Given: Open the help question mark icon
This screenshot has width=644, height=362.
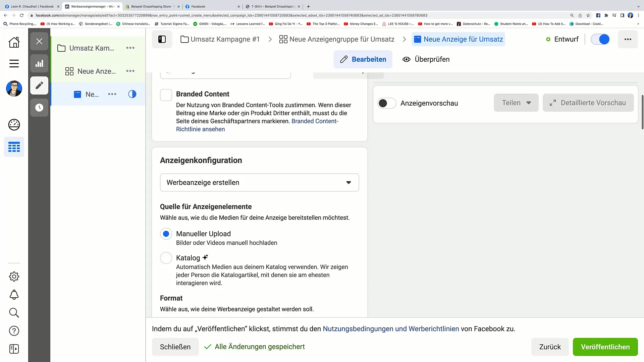Looking at the screenshot, I should tap(14, 331).
